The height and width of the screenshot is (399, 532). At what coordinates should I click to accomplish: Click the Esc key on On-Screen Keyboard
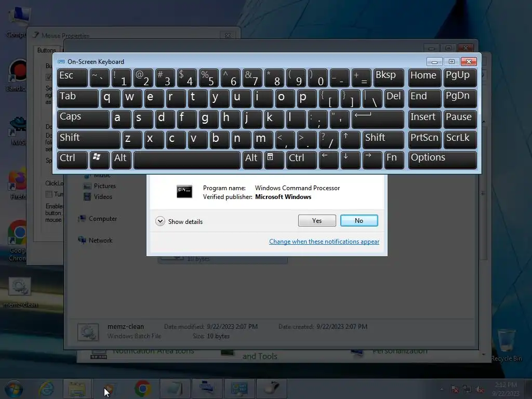point(72,78)
